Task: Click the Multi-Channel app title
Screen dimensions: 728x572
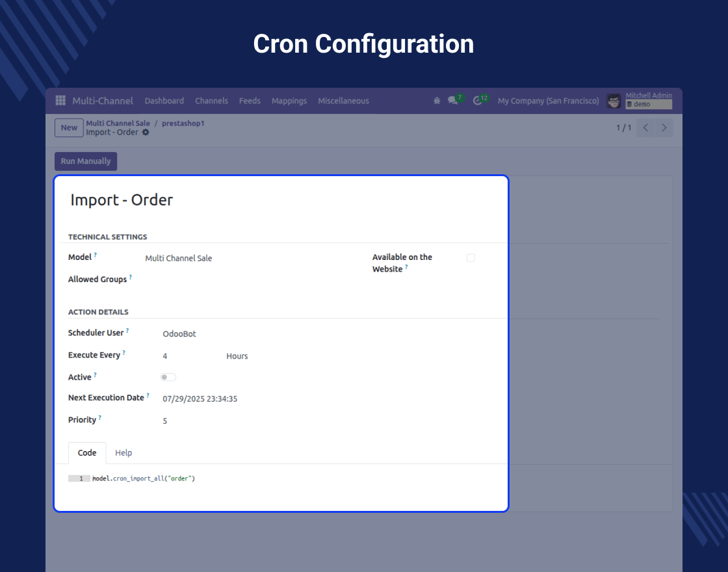Action: [103, 101]
